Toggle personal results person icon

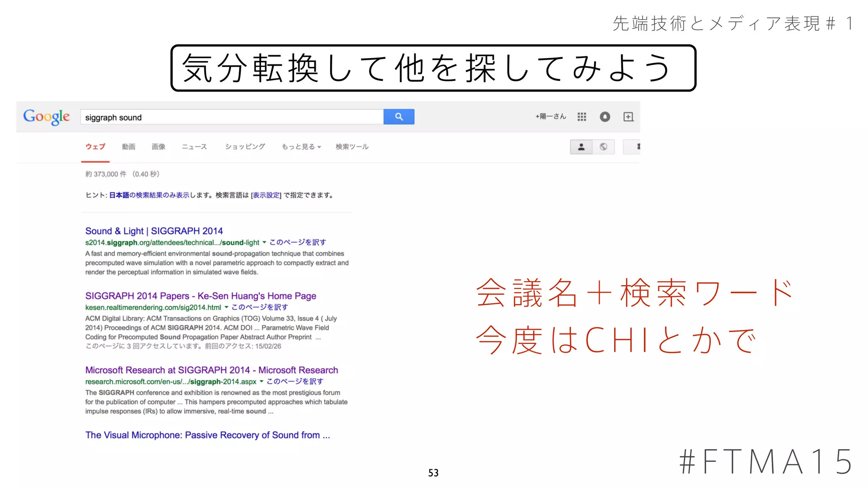[581, 147]
